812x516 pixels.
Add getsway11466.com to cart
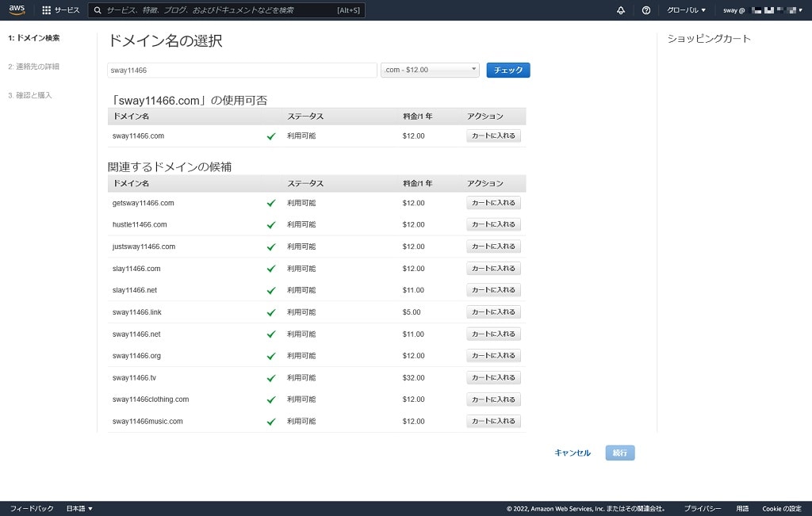[x=493, y=203]
